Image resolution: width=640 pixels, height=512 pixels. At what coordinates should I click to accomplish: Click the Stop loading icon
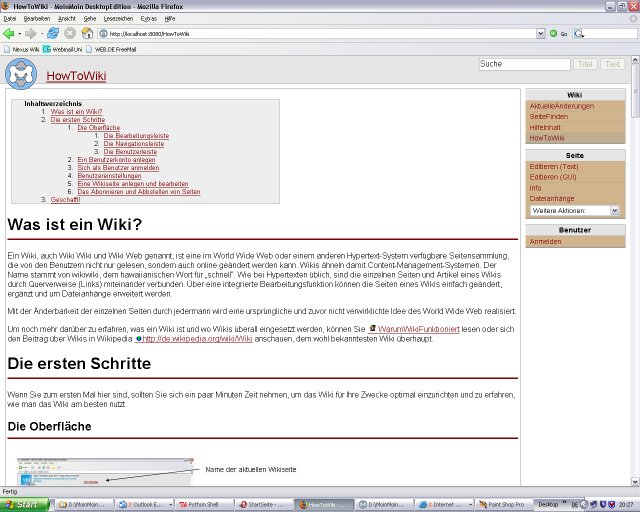tap(69, 33)
